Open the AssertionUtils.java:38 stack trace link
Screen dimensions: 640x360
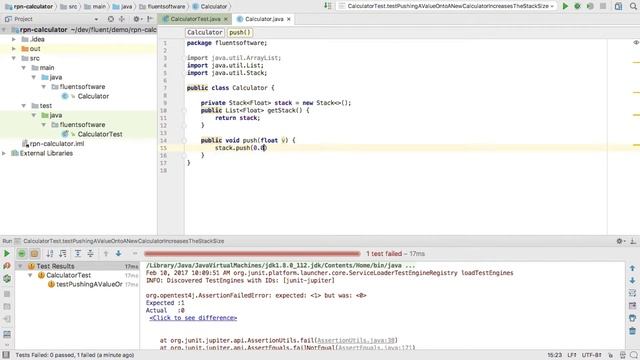[x=356, y=340]
